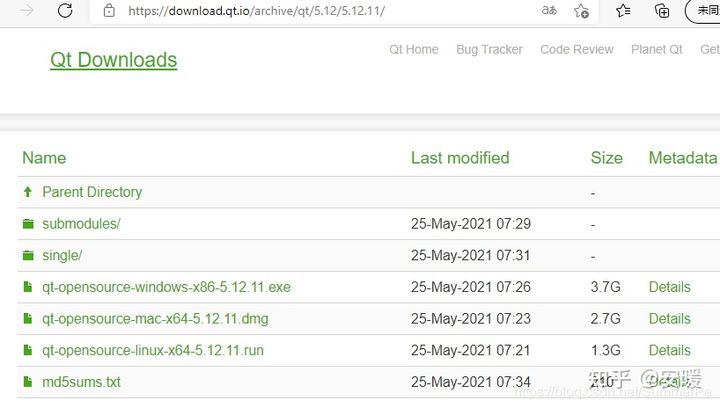Click the file icon beside md5sums.txt
This screenshot has height=408, width=720.
(28, 382)
